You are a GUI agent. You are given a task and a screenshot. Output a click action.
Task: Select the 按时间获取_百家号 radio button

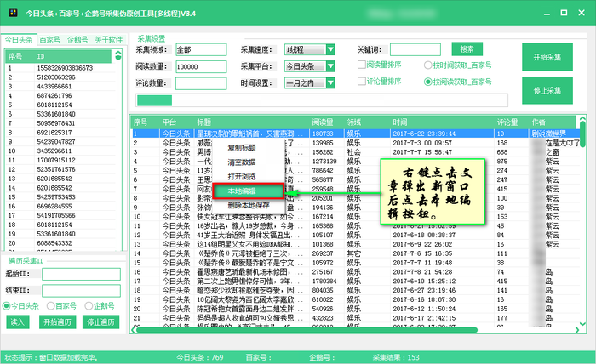[428, 65]
